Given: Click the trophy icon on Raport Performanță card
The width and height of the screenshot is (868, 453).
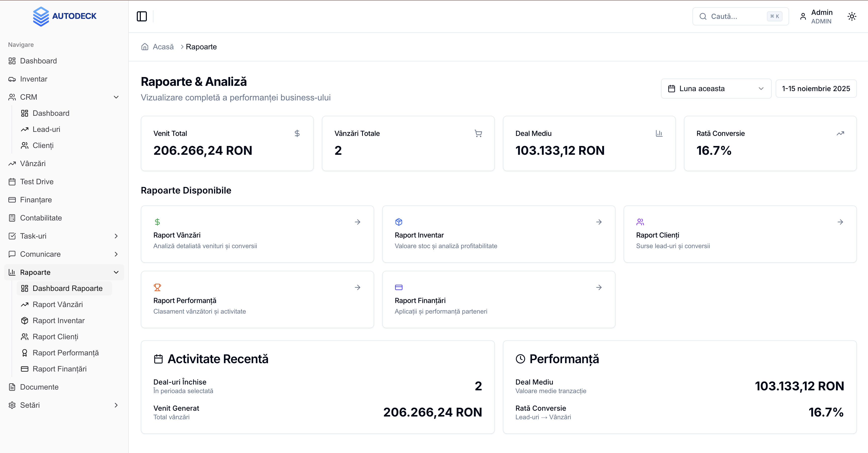Looking at the screenshot, I should pyautogui.click(x=157, y=287).
